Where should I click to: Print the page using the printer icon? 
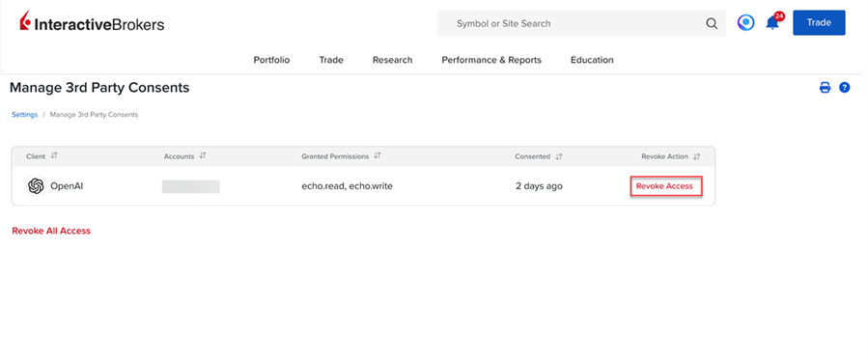click(x=825, y=88)
